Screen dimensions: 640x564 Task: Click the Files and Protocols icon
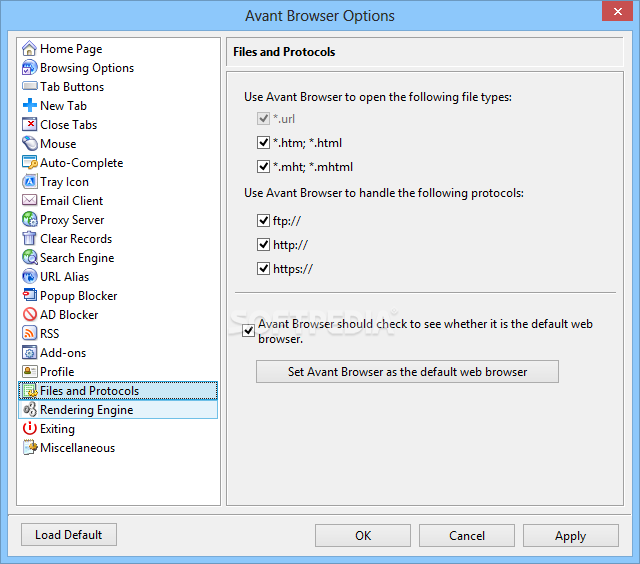coord(29,391)
